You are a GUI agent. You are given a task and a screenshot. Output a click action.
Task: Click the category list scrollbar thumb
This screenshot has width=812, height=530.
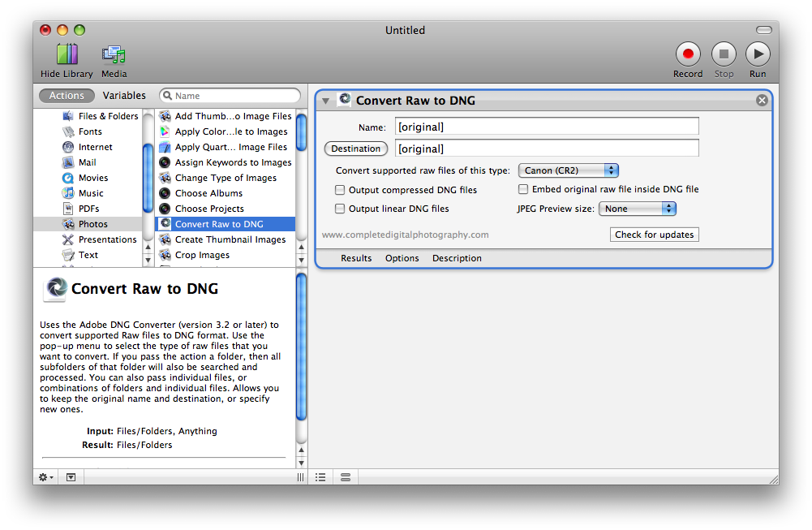click(x=148, y=179)
